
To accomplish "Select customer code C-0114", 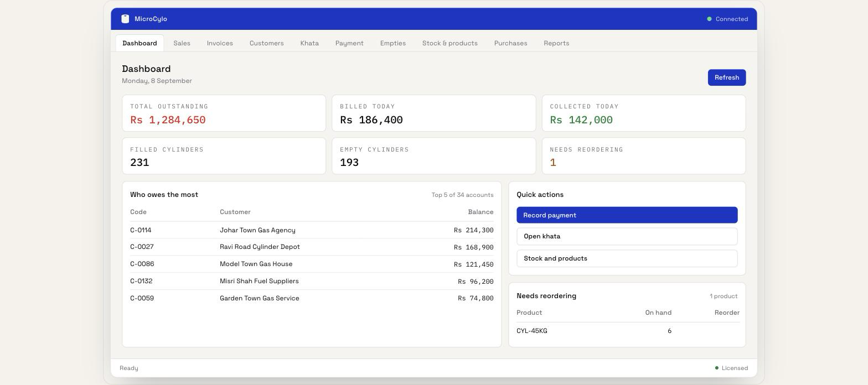I will coord(141,230).
